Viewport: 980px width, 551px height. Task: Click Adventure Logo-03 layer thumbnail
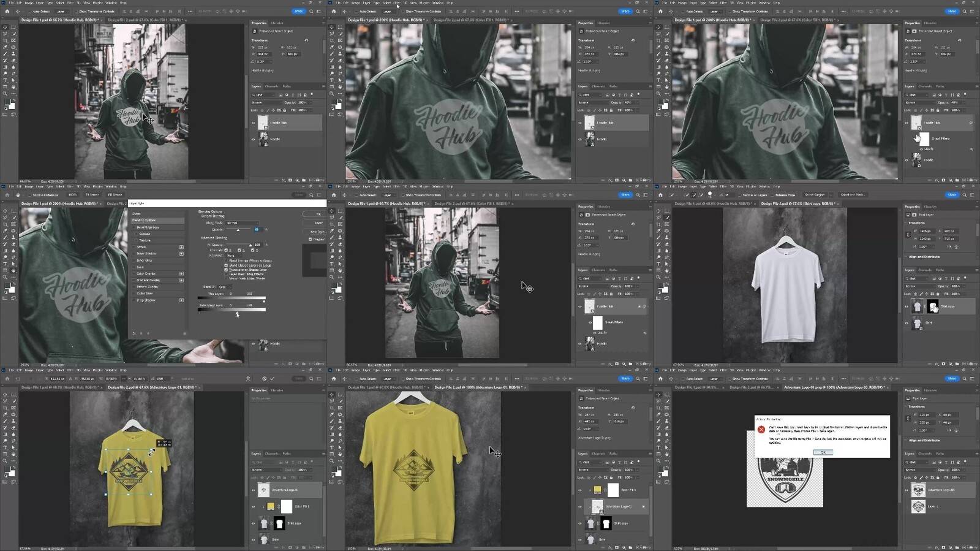pyautogui.click(x=918, y=490)
